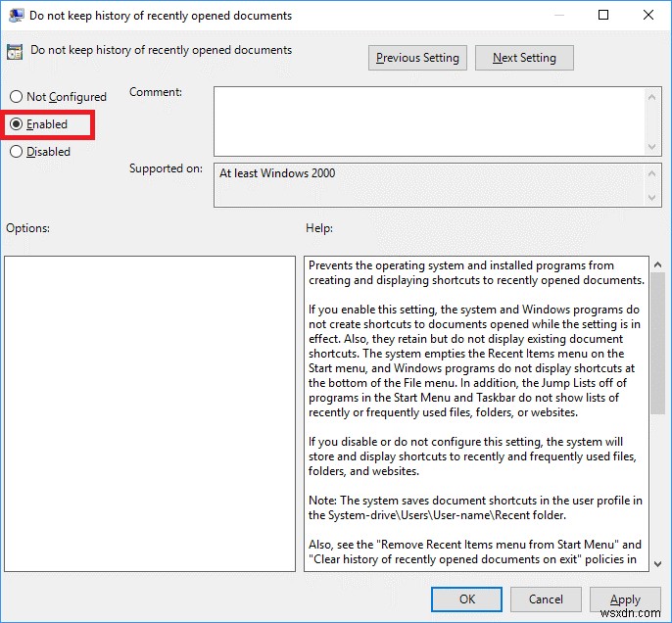Confirm with the OK button
The image size is (672, 623).
466,599
